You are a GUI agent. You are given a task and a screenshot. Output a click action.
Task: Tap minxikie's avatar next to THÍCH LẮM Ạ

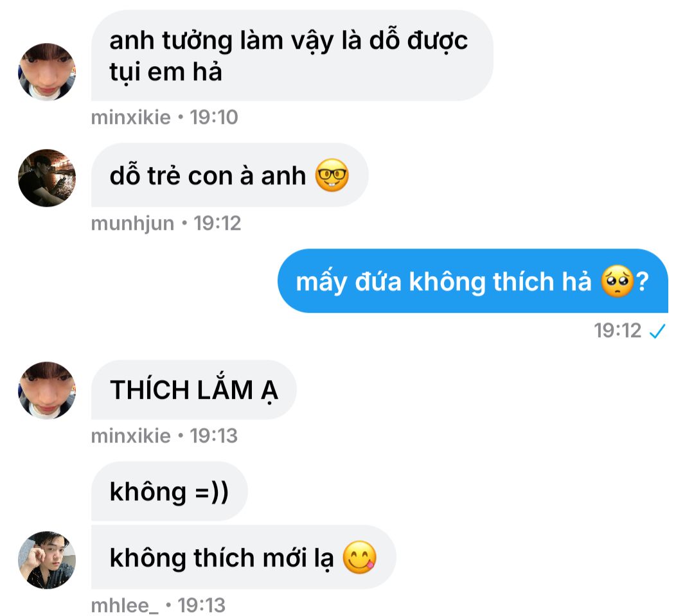pos(47,391)
